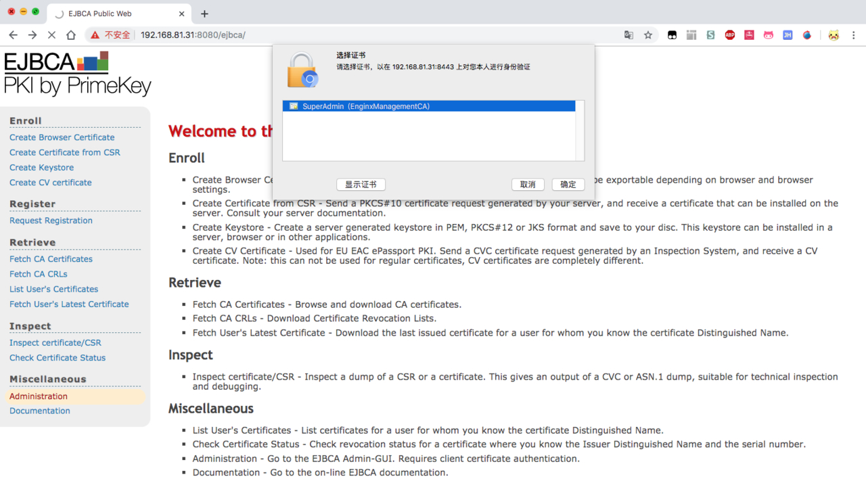Click the not-secure warning icon
866x504 pixels.
click(95, 35)
